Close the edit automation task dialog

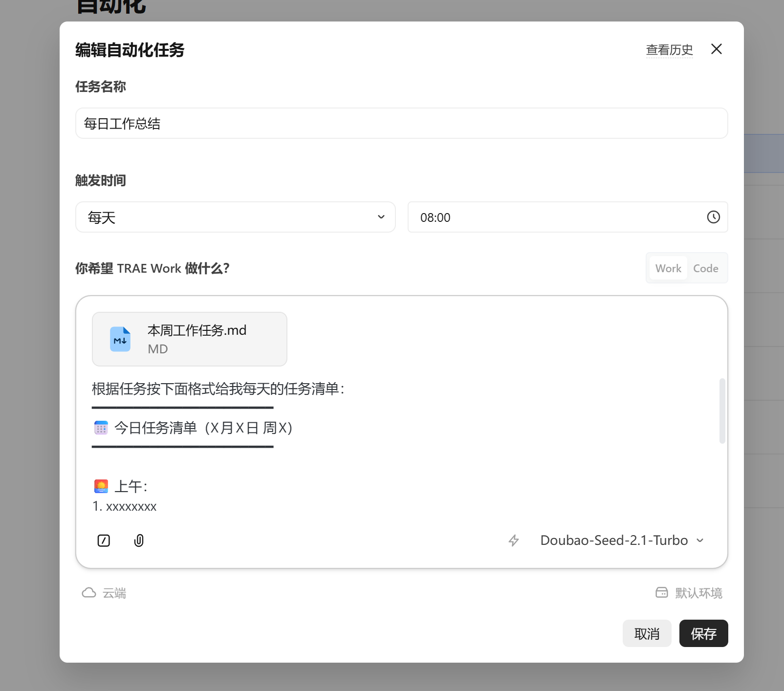716,49
